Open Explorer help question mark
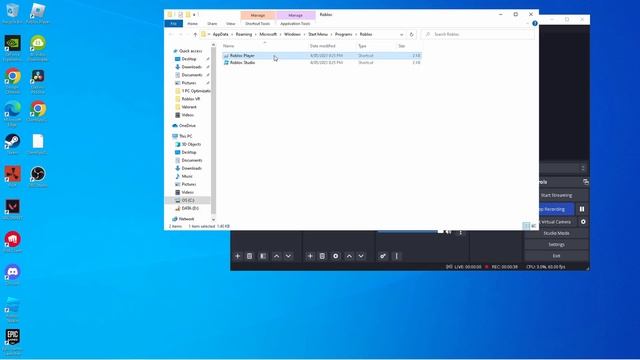 (535, 24)
